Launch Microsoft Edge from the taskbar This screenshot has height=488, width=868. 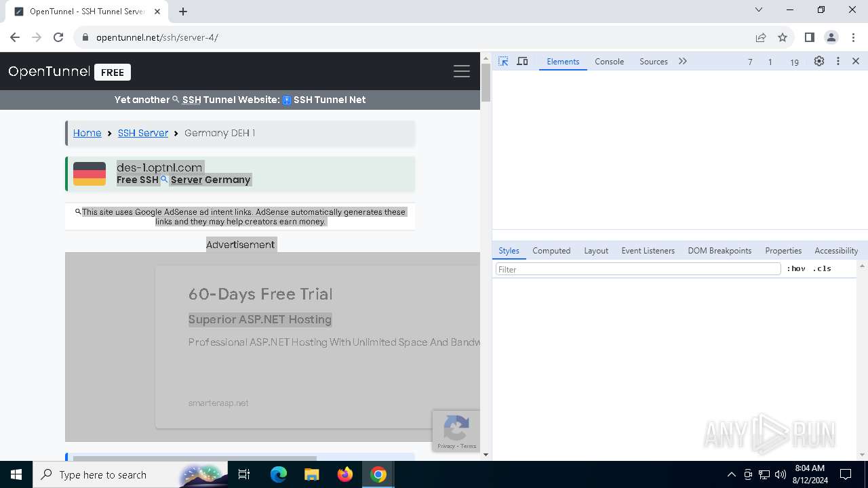click(x=279, y=474)
